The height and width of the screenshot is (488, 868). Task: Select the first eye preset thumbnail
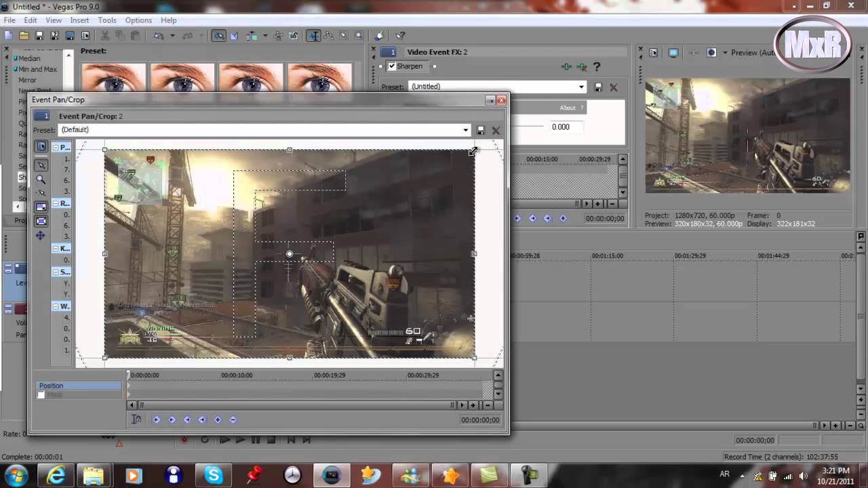[x=113, y=78]
